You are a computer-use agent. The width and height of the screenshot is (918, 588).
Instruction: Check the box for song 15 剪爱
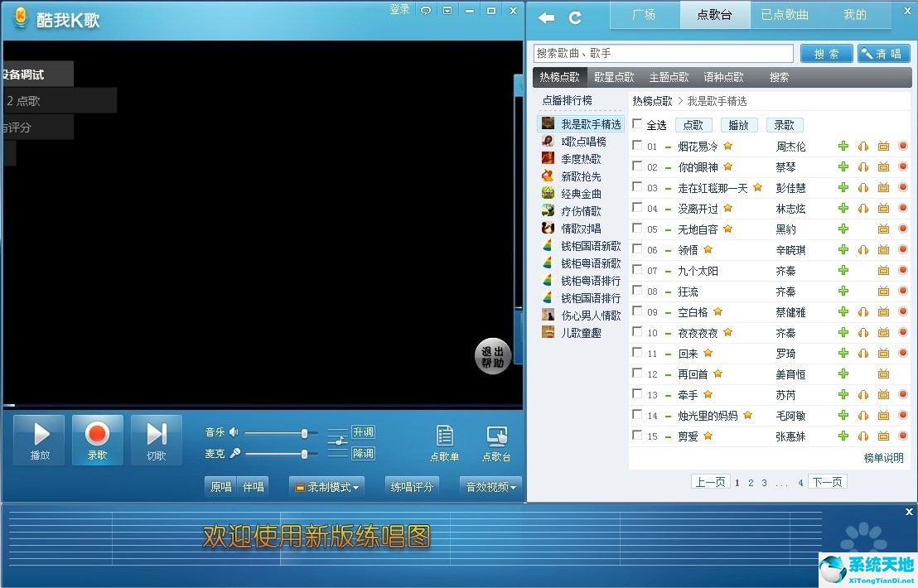[638, 435]
